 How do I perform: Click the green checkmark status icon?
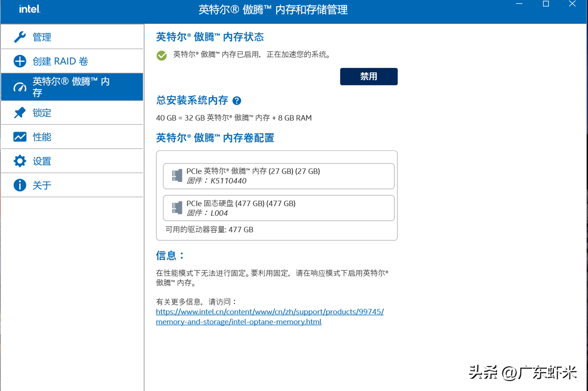click(161, 56)
